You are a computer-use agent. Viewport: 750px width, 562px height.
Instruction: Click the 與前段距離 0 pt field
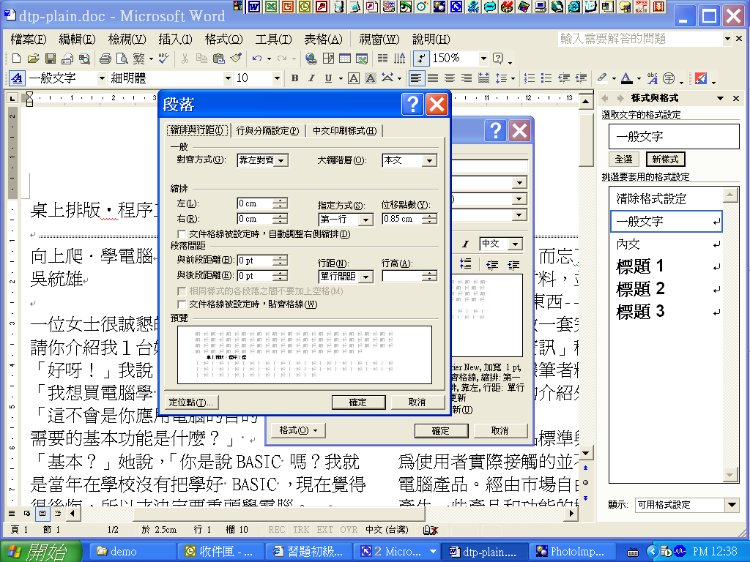262,261
